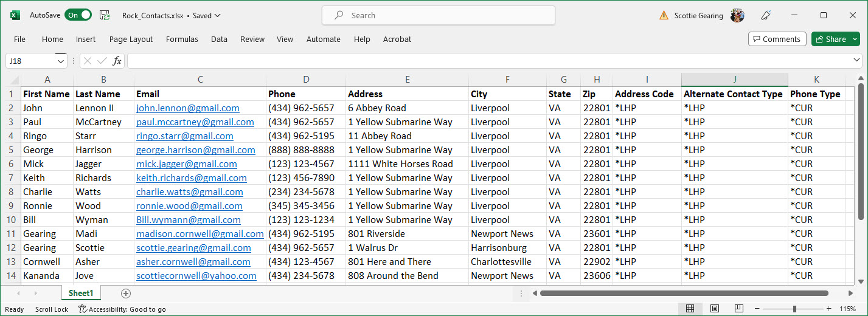Click the Insert Function fx icon
Screen dimensions: 868x316
(117, 61)
